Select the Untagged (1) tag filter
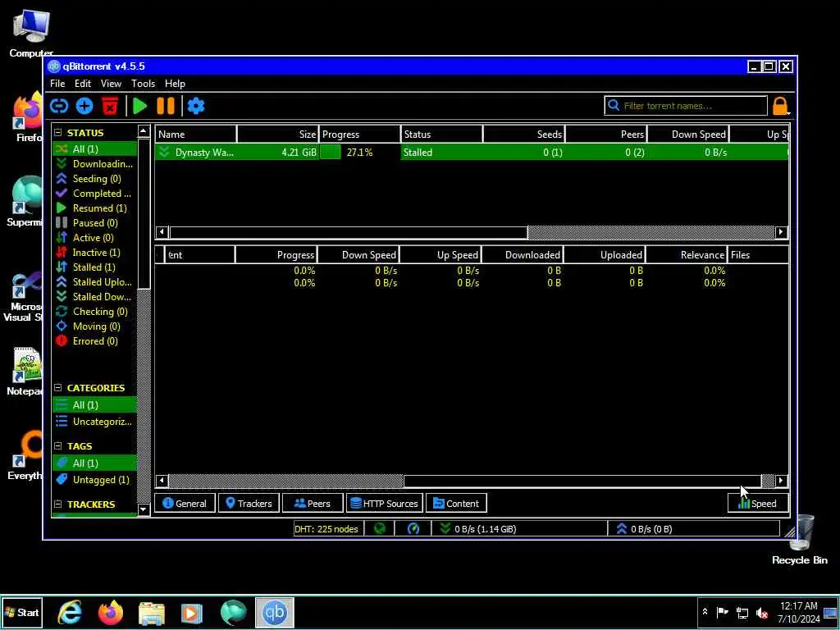The width and height of the screenshot is (840, 630). coord(95,480)
